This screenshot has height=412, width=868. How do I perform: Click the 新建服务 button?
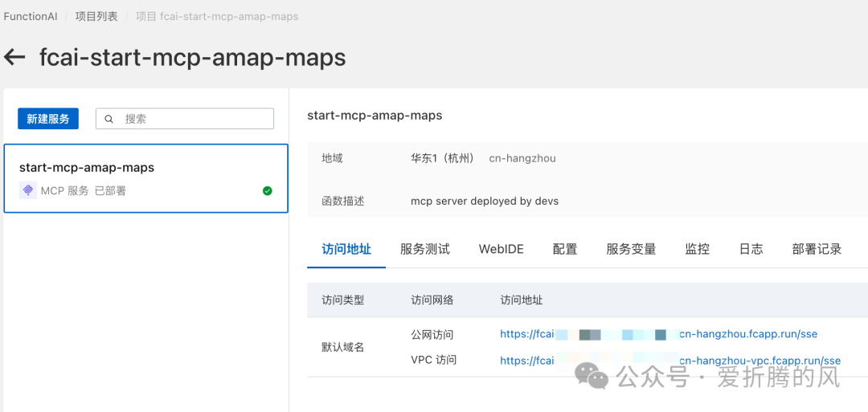pyautogui.click(x=48, y=119)
